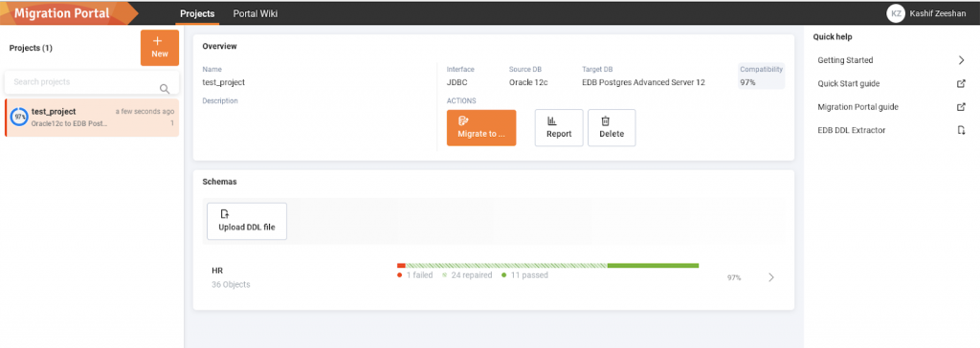This screenshot has width=980, height=348.
Task: Expand the HR schema chevron arrow
Action: click(x=771, y=277)
